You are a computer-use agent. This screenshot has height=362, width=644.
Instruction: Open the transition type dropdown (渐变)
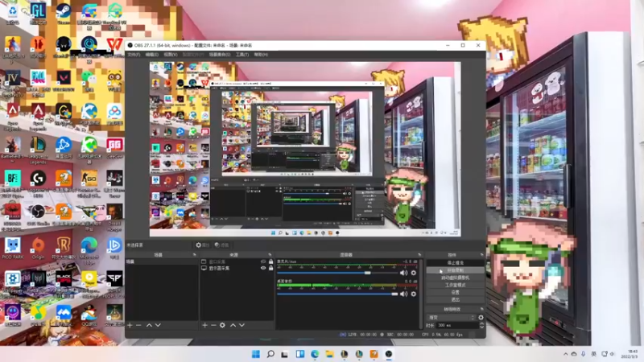pyautogui.click(x=452, y=317)
